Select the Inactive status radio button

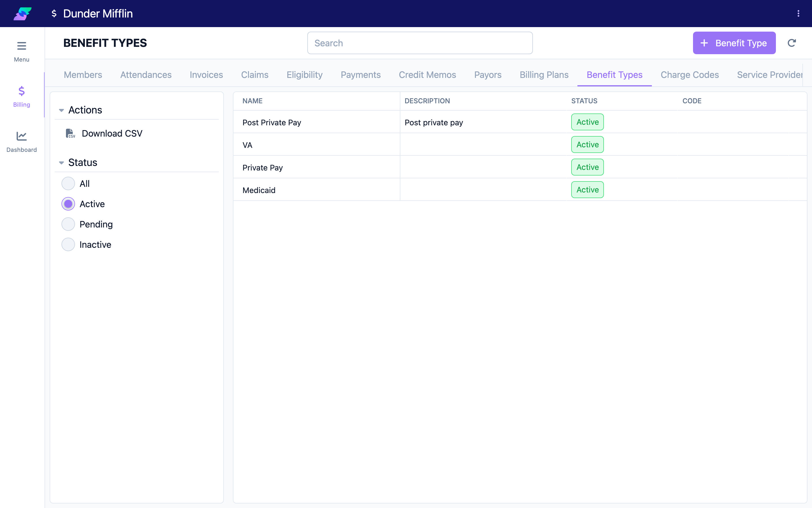(x=68, y=245)
